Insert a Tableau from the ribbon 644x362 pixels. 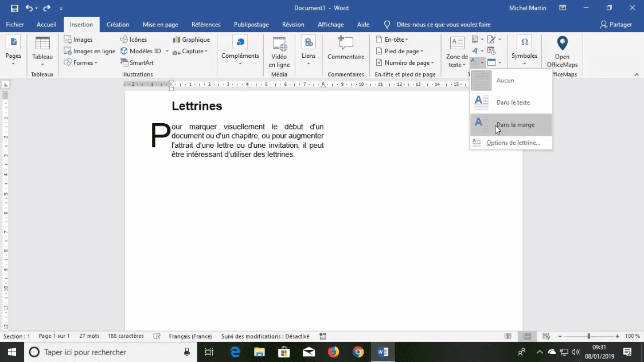click(x=42, y=49)
